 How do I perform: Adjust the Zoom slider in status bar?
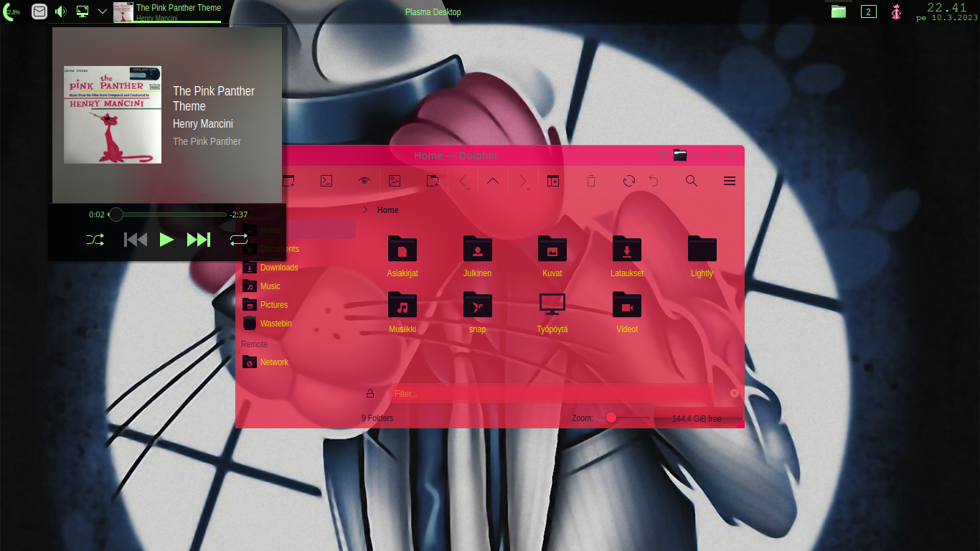pyautogui.click(x=624, y=418)
